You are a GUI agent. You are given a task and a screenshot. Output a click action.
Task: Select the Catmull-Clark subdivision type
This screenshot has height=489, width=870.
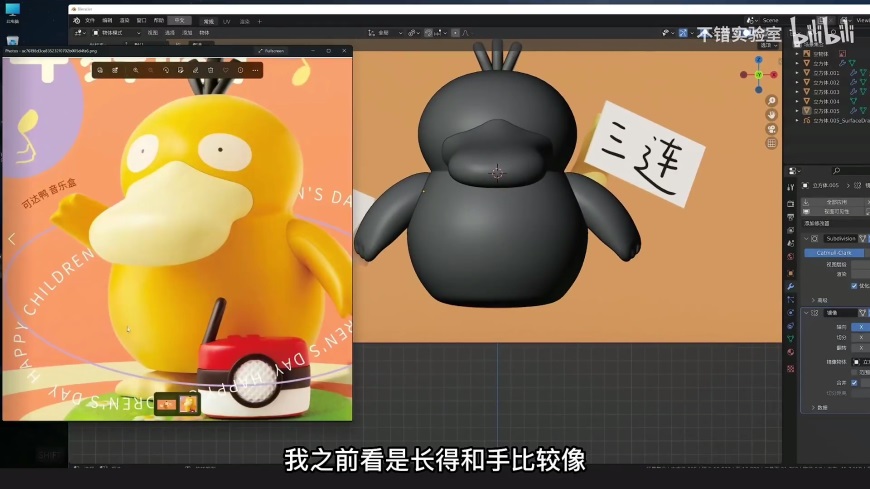pos(833,253)
